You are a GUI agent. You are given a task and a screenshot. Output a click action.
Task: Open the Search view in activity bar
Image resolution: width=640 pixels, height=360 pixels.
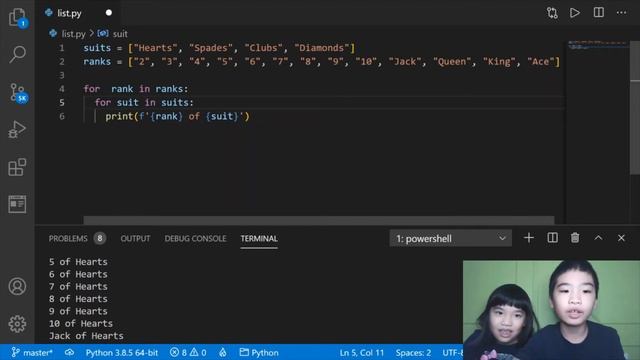[x=17, y=54]
